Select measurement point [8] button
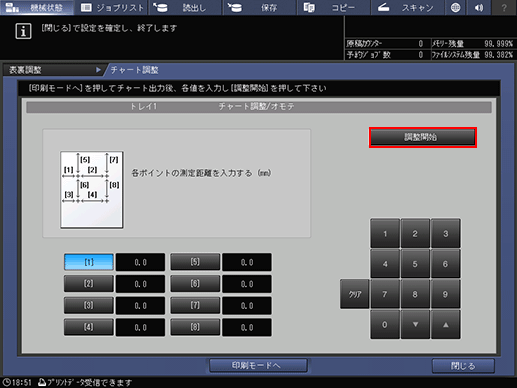Screen dimensions: 517x388 point(195,327)
